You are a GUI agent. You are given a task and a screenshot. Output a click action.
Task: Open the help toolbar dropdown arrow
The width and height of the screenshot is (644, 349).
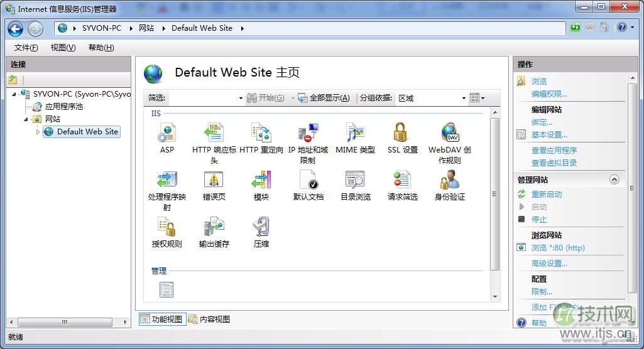632,28
